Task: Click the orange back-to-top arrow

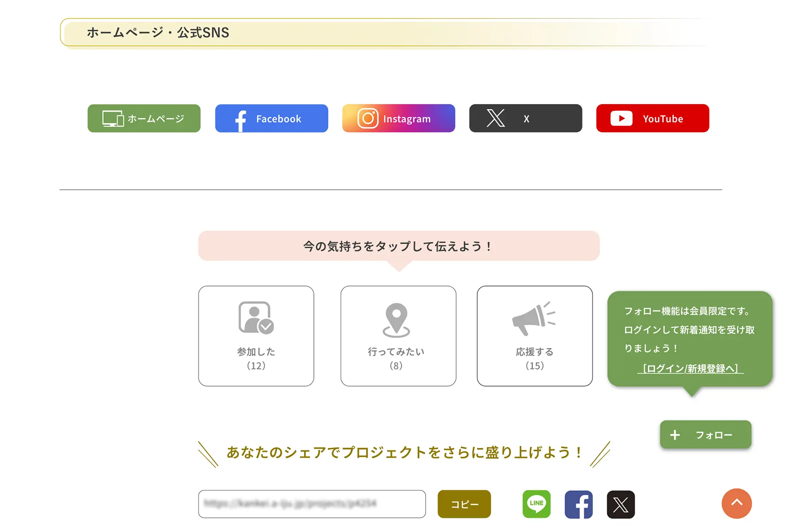Action: click(737, 504)
